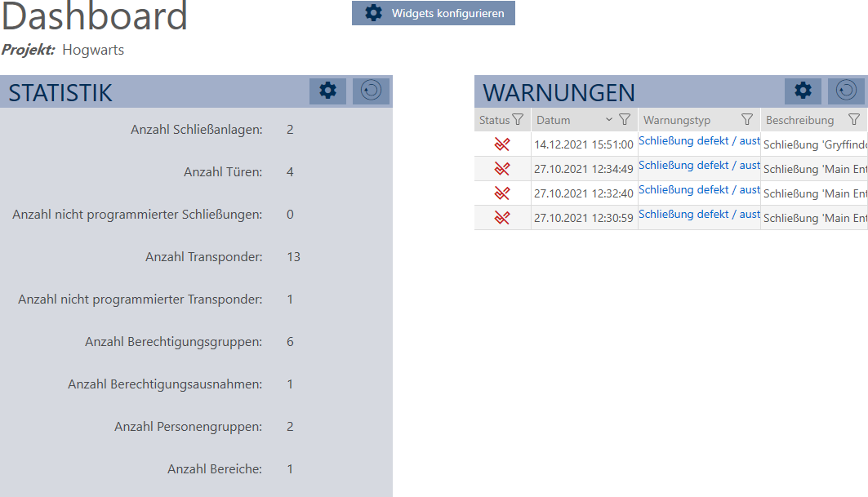Screen dimensions: 868x497
Task: Open filter for Warnungstyp column
Action: pyautogui.click(x=746, y=120)
